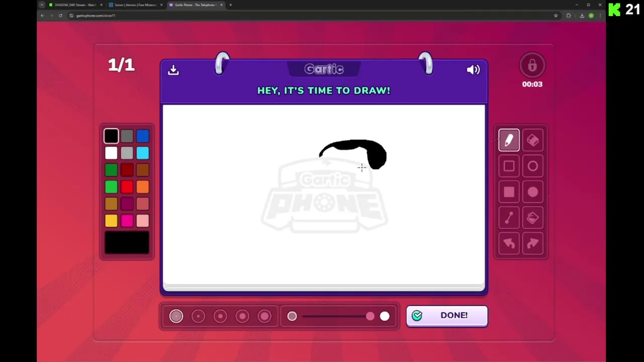The image size is (644, 362).
Task: Pick the black color swatch
Action: point(111,136)
